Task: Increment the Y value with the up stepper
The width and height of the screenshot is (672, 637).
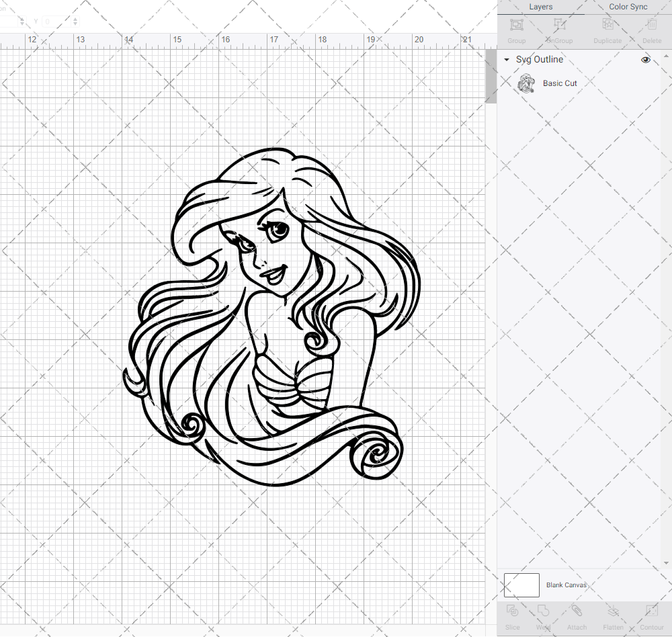Action: point(74,18)
